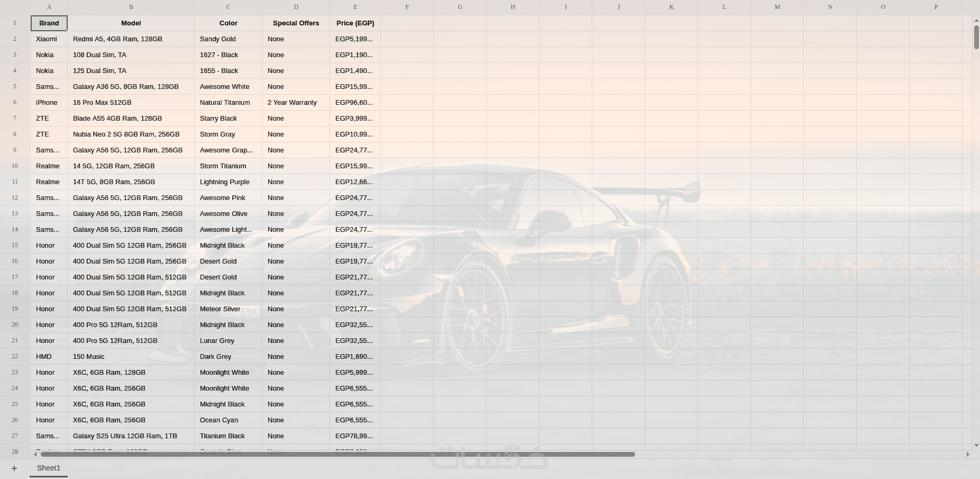The width and height of the screenshot is (980, 479).
Task: Select column M by its header
Action: pyautogui.click(x=777, y=7)
